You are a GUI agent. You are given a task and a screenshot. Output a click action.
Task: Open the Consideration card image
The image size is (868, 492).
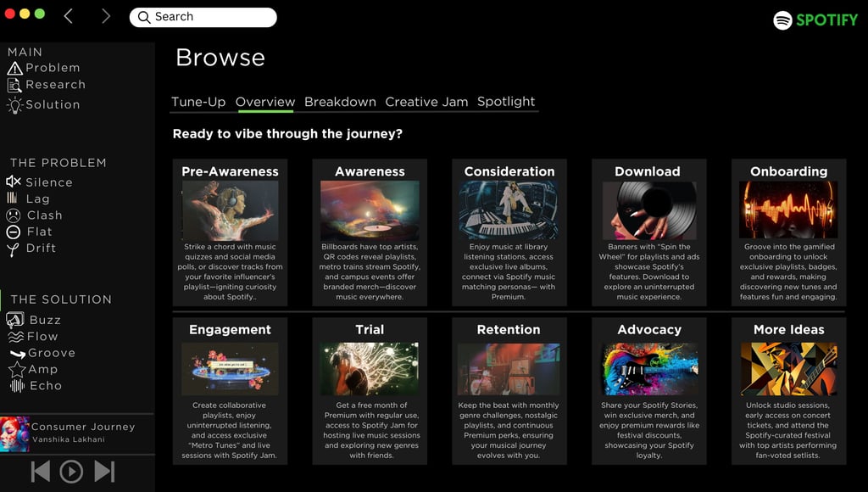[509, 210]
